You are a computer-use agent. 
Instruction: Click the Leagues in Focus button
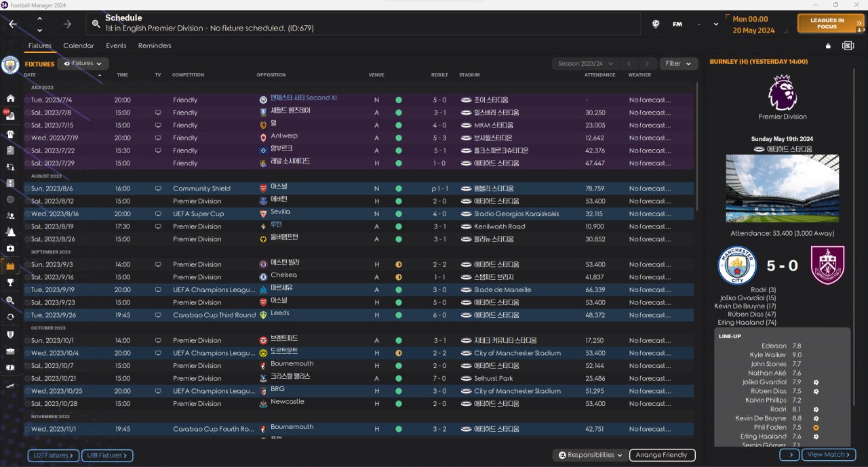pyautogui.click(x=831, y=24)
